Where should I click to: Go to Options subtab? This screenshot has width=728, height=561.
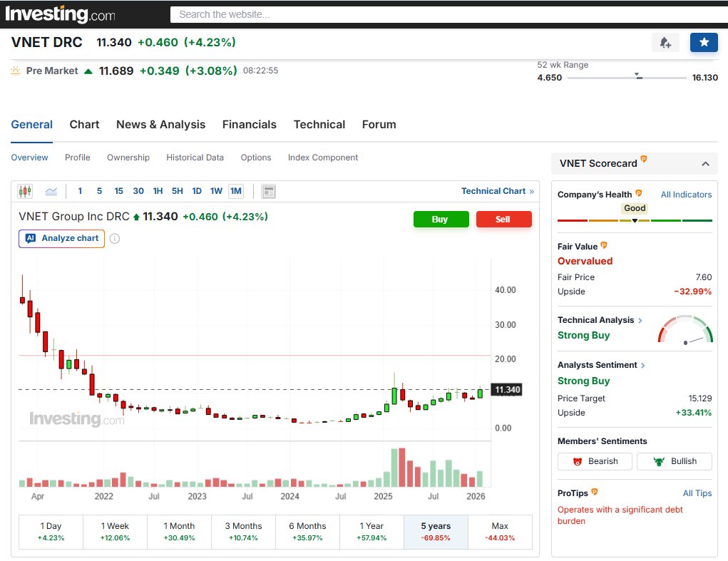click(256, 158)
